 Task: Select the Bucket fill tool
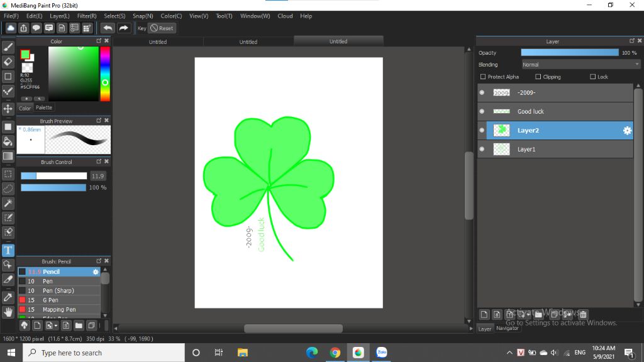coord(8,141)
